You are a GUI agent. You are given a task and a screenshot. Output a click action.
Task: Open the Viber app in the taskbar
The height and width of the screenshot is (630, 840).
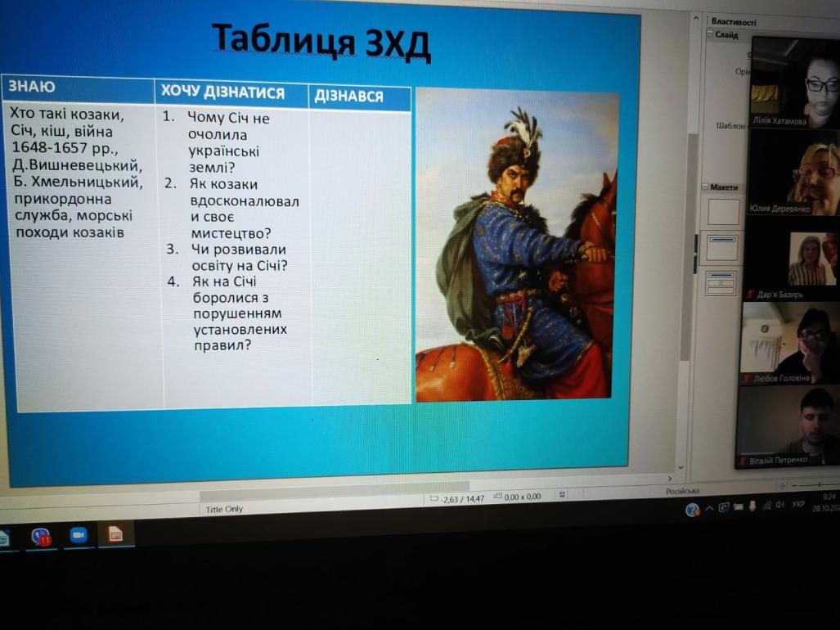41,537
